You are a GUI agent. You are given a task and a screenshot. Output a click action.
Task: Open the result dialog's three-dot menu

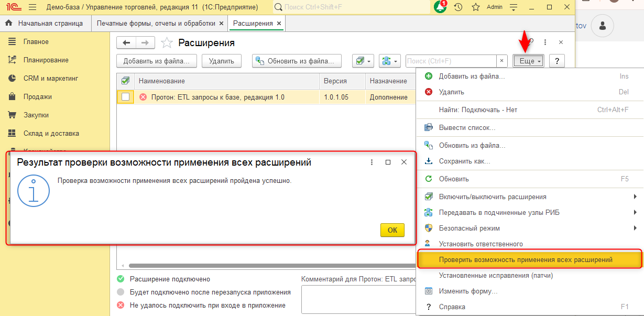(372, 162)
